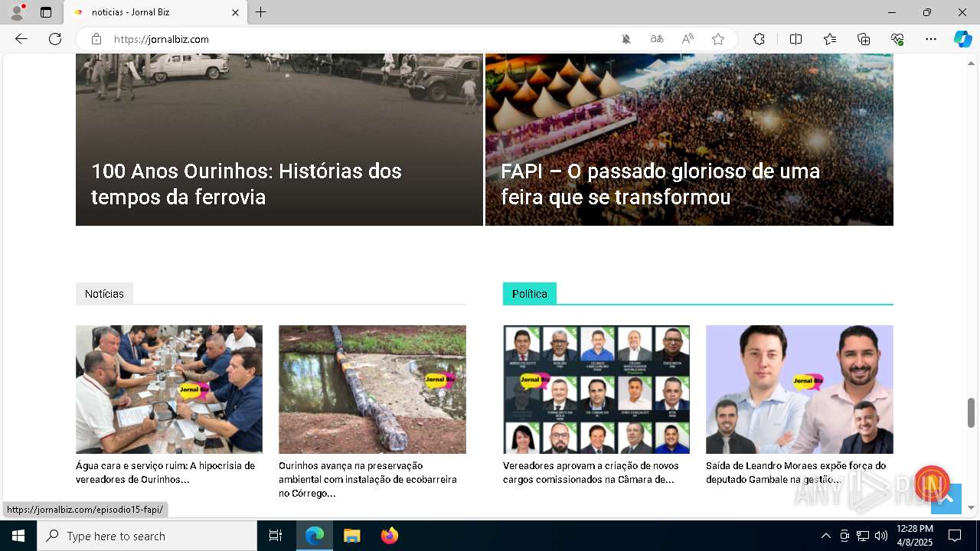Read Ourinhos avança na preservação ambiental headline
The width and height of the screenshot is (980, 551).
367,479
